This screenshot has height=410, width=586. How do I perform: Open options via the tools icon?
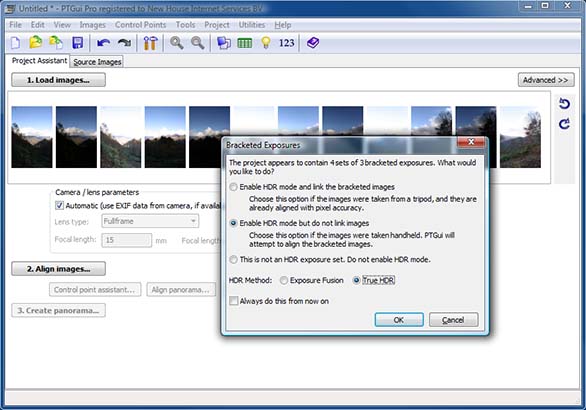tap(150, 43)
